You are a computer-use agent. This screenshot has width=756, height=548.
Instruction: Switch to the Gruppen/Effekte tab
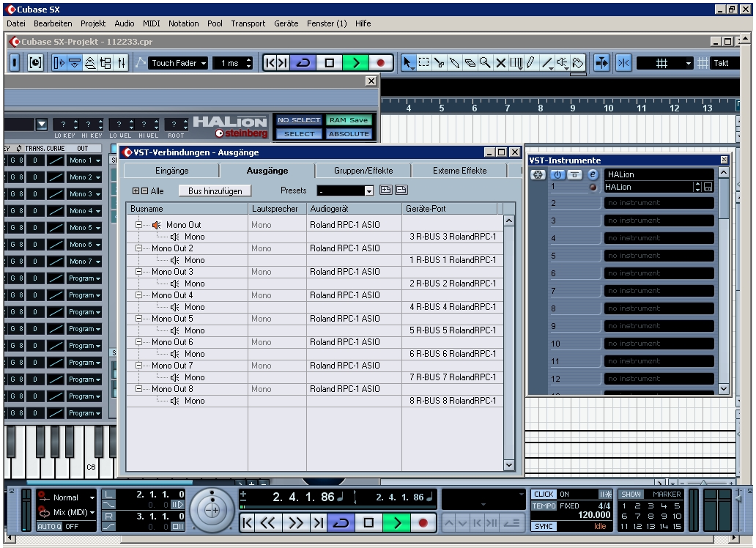[x=363, y=171]
